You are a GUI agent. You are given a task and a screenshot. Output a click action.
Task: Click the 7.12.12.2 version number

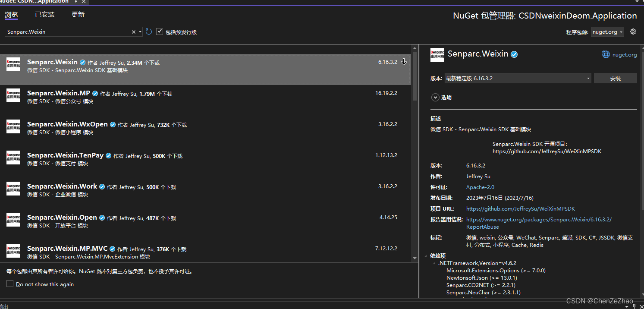386,249
